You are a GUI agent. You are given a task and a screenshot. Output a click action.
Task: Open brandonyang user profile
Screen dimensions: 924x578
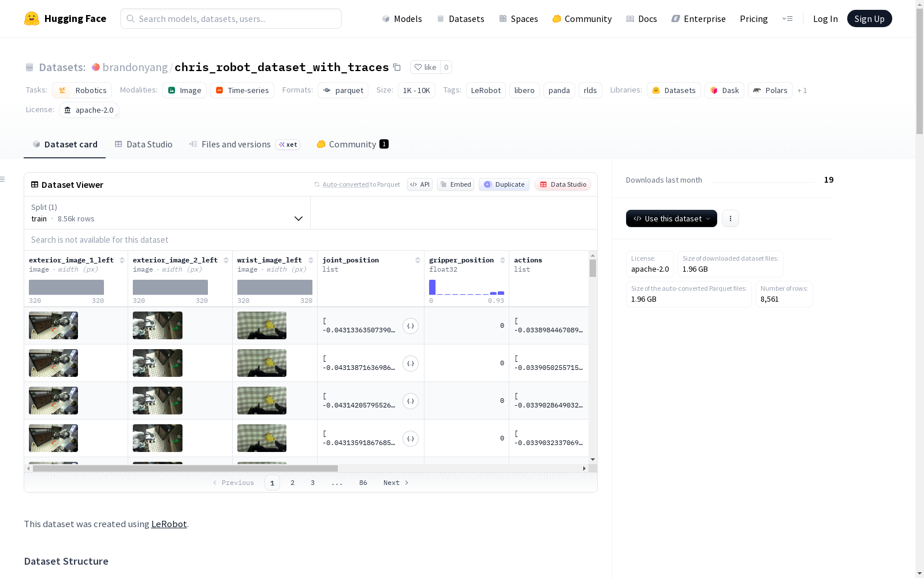click(x=135, y=67)
